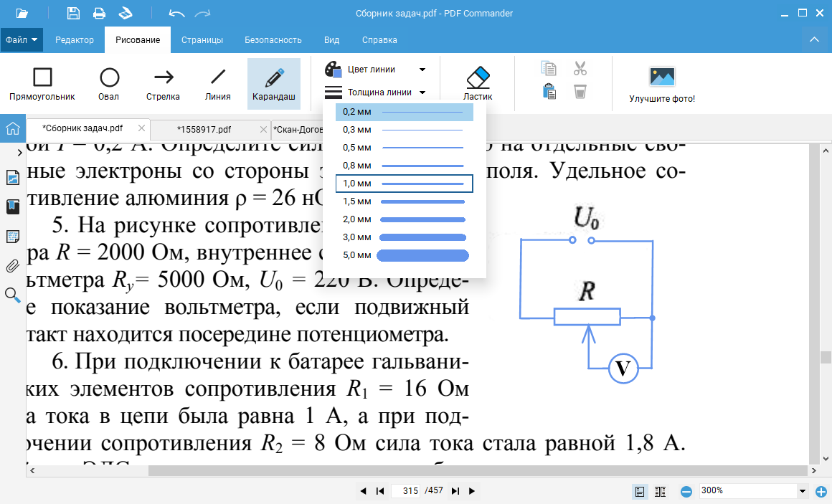The image size is (832, 504).
Task: Toggle the Карандаш pencil tool
Action: point(274,84)
